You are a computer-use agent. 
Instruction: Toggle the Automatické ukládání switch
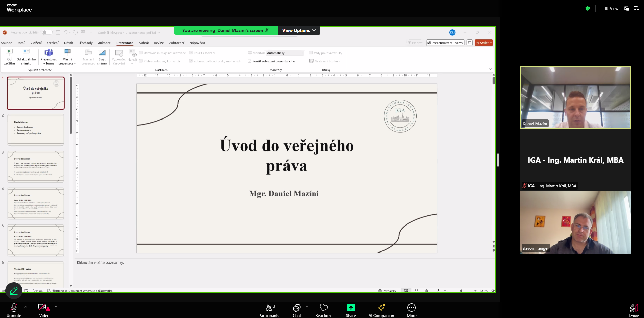pyautogui.click(x=47, y=32)
